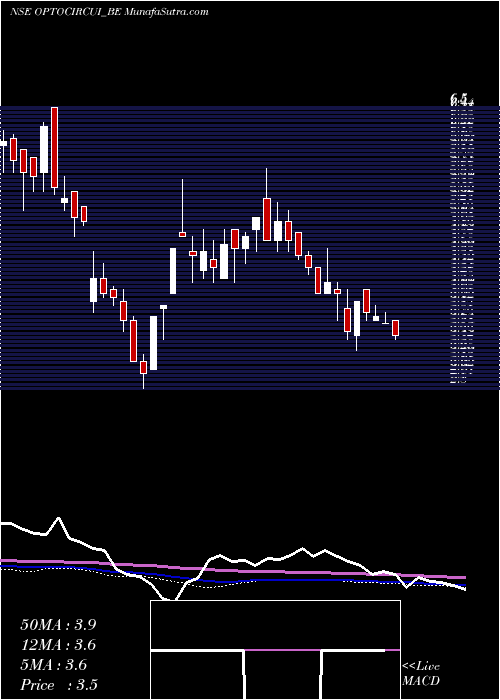Click the 50MA : 3.9 label

(58, 625)
